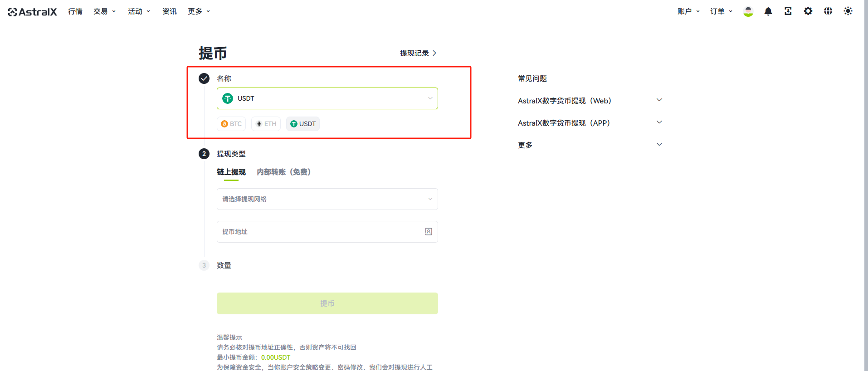The width and height of the screenshot is (868, 371).
Task: Click the step 2 提现类型 number badge
Action: tap(204, 154)
